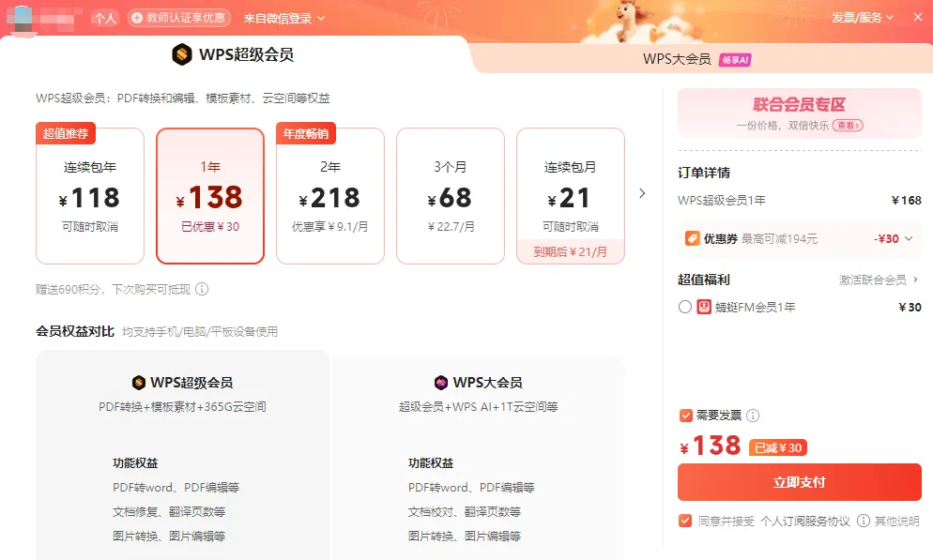Close the payment window with the X

tap(918, 17)
